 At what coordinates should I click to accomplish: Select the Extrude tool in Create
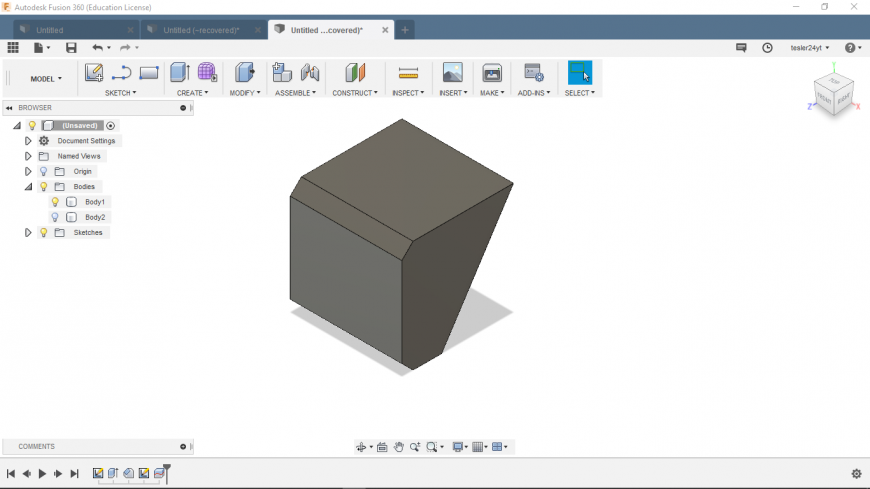click(179, 72)
